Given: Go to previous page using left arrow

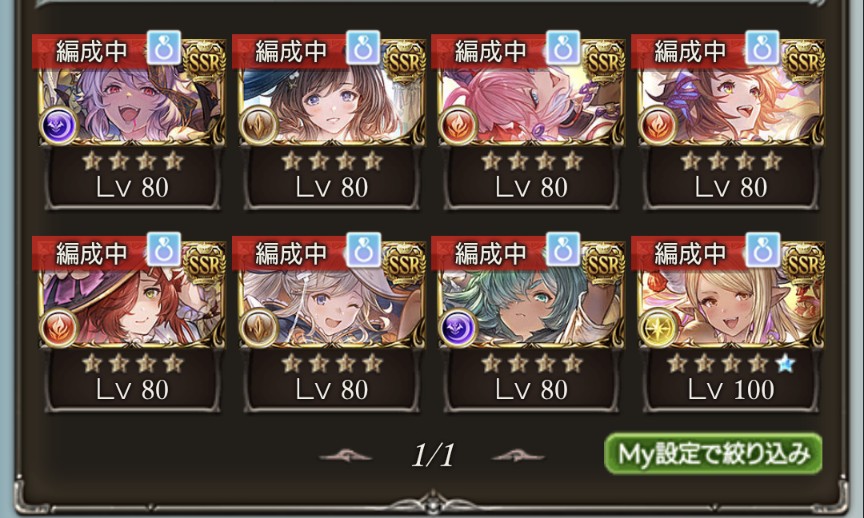Looking at the screenshot, I should (x=345, y=456).
